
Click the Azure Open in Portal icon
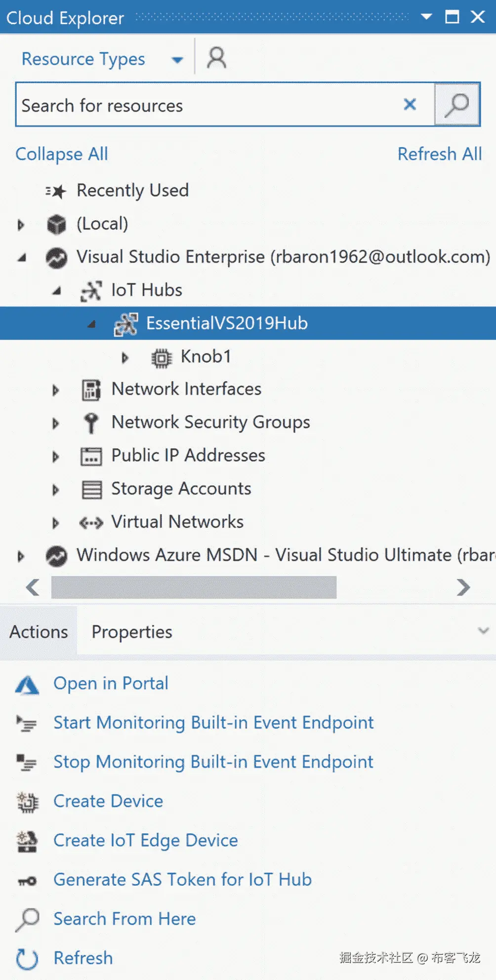coord(27,685)
